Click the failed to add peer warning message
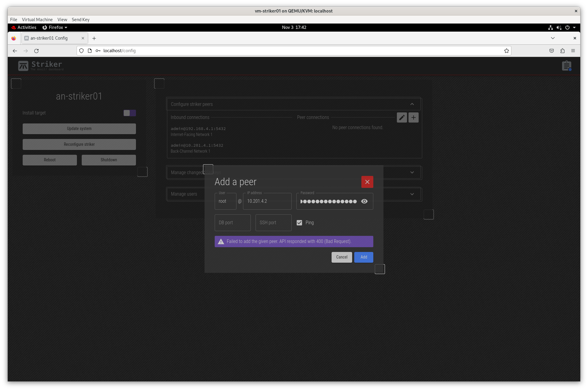Viewport: 588px width, 390px height. click(294, 242)
